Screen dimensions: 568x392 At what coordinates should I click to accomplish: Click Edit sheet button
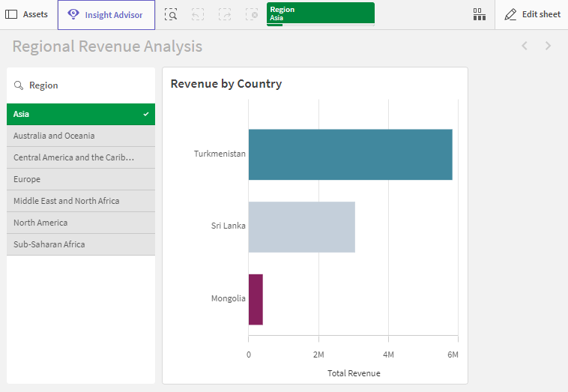[x=532, y=14]
